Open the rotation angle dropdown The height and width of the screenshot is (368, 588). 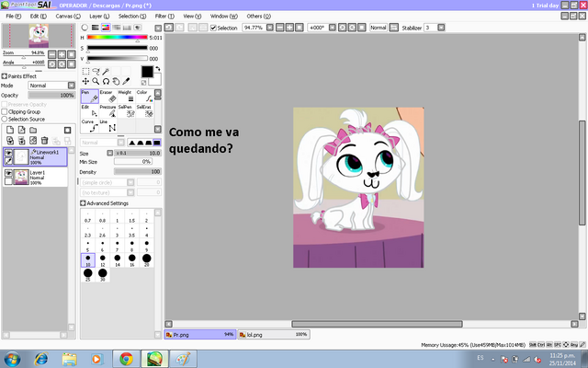[333, 28]
